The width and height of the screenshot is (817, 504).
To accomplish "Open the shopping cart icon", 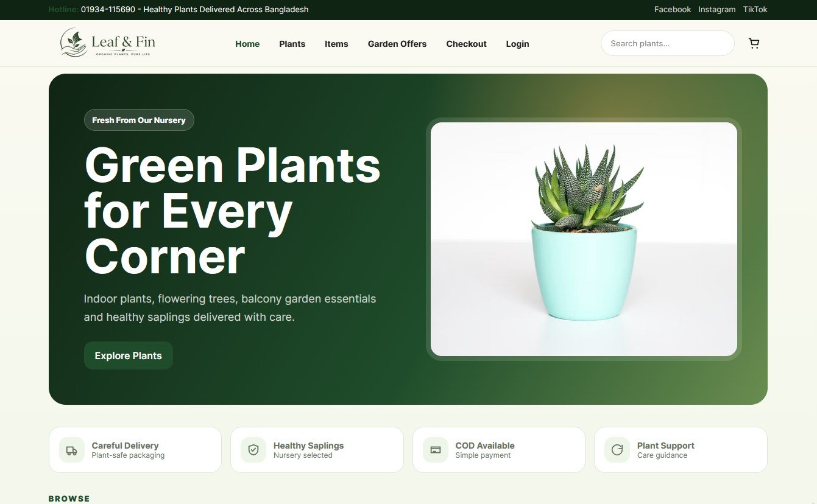I will point(754,43).
